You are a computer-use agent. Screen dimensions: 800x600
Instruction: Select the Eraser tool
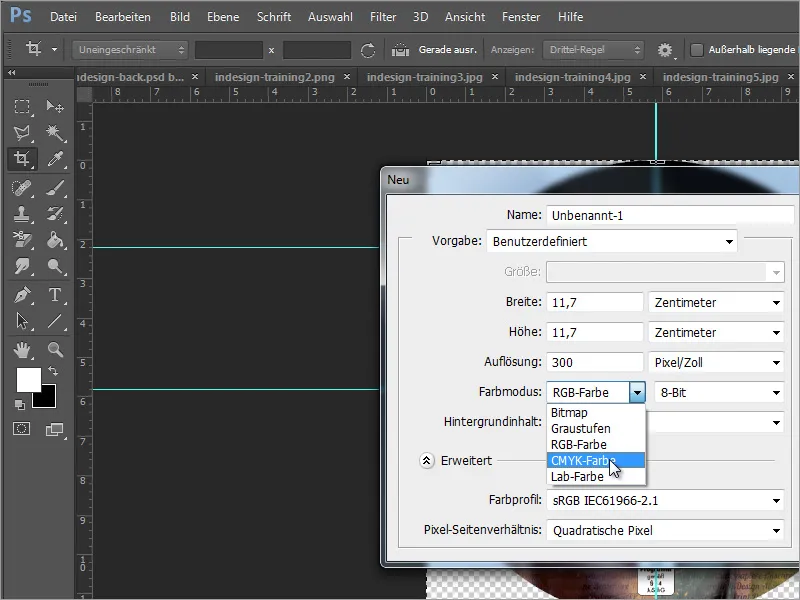pos(21,239)
